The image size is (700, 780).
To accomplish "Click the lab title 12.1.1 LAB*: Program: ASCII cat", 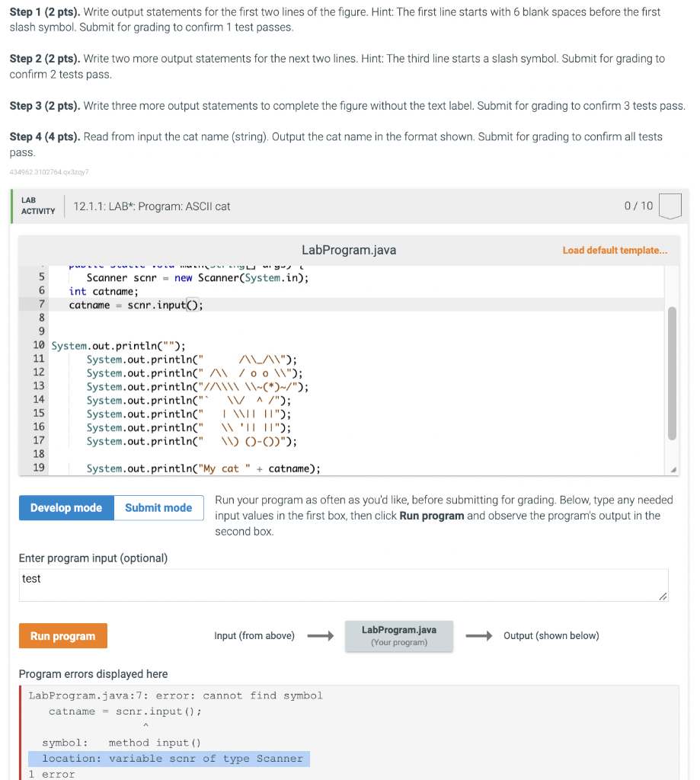I will click(152, 206).
